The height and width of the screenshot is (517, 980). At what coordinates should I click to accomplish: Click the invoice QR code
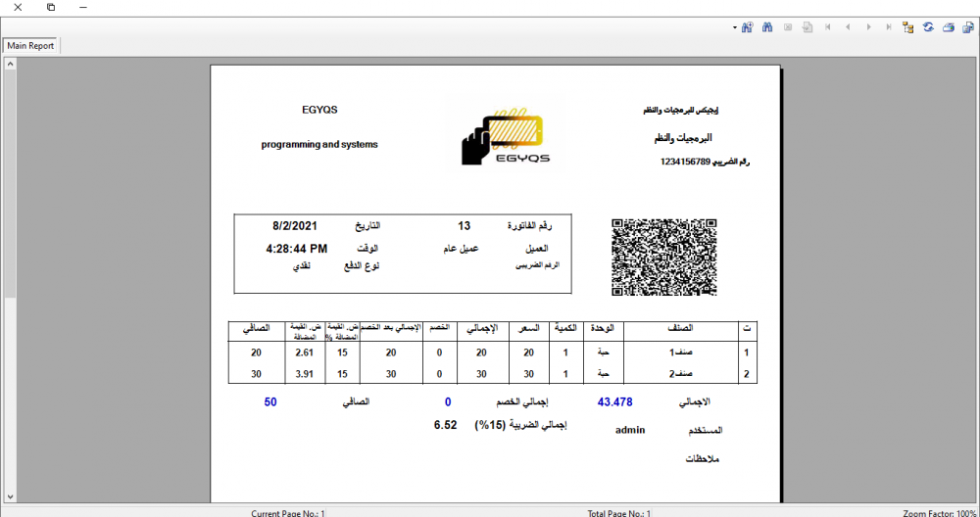tap(663, 257)
